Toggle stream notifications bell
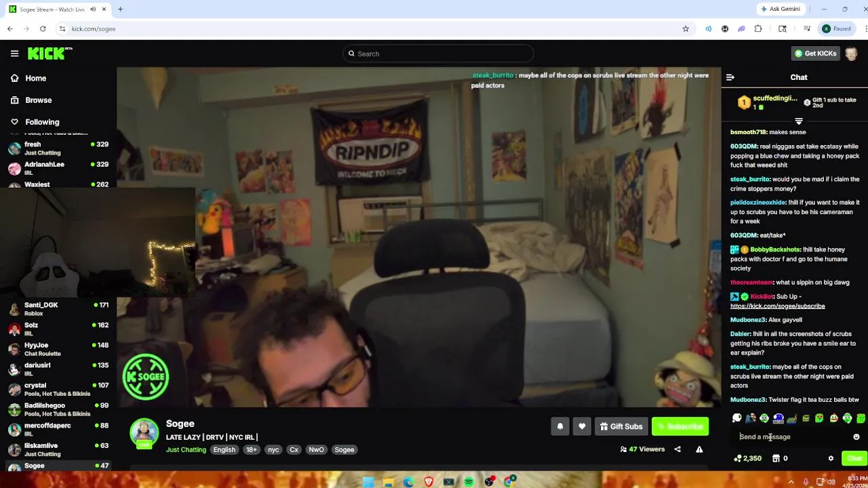Screen dimensions: 868x488 pos(560,426)
